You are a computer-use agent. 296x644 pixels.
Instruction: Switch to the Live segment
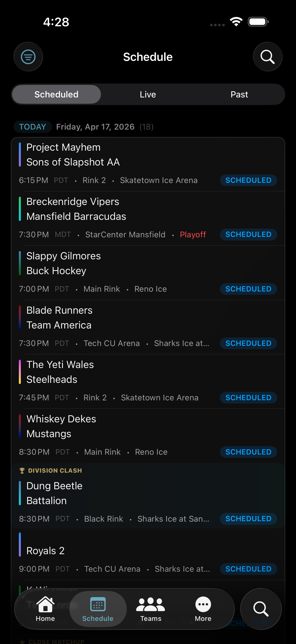[148, 95]
